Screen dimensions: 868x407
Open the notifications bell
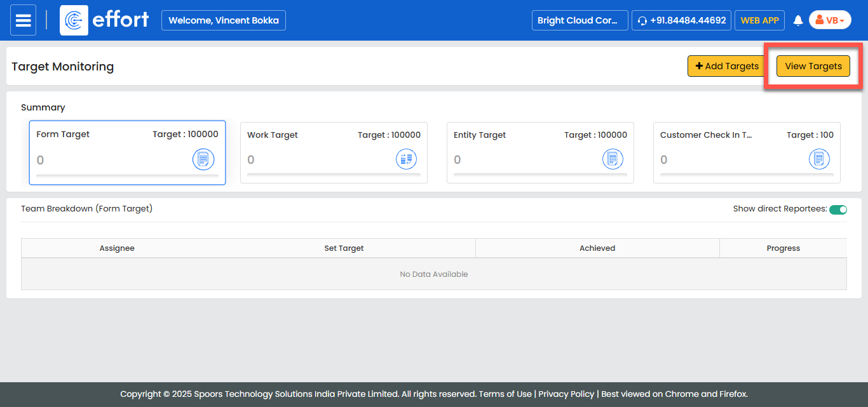[x=798, y=21]
